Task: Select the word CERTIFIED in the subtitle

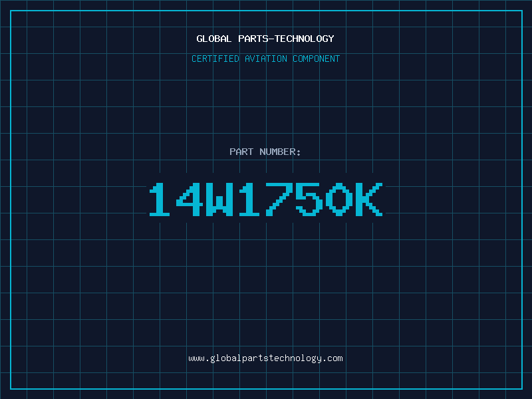Action: (215, 59)
